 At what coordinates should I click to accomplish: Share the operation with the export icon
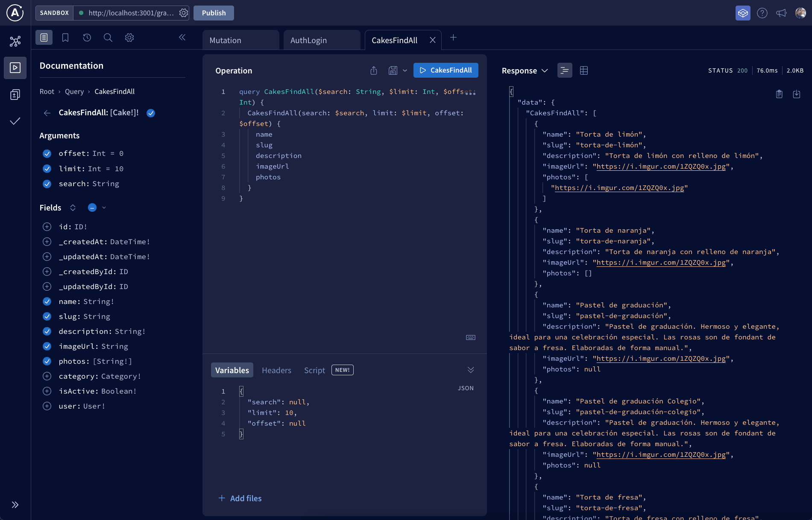(374, 70)
